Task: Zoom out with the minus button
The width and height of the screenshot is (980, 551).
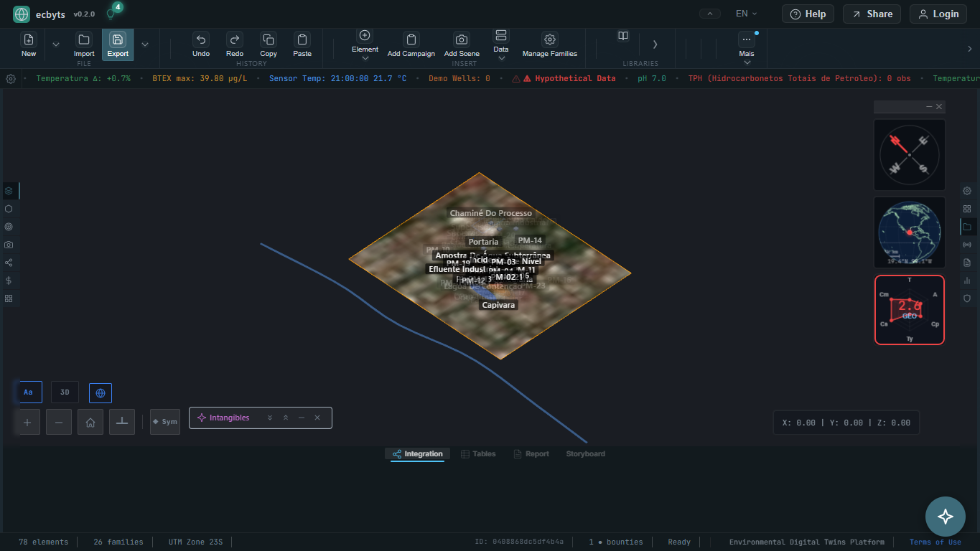Action: [59, 422]
